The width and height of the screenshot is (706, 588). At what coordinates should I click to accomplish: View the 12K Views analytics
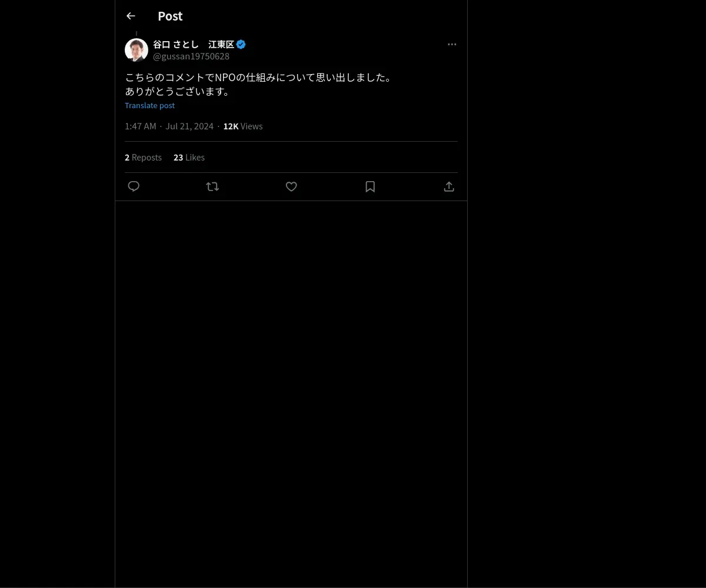243,126
